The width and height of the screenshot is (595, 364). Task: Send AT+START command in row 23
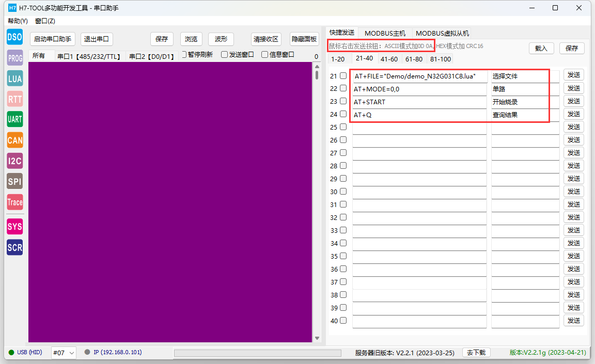574,101
